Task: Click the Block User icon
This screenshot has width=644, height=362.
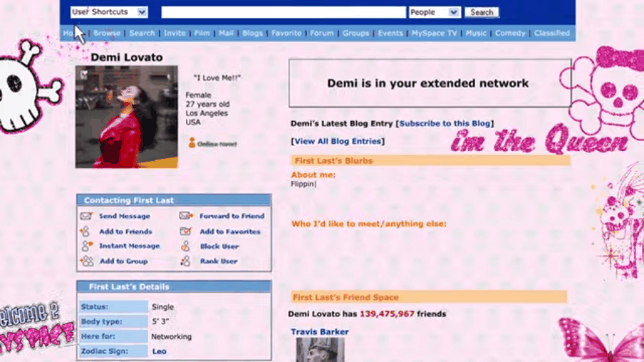Action: [186, 246]
